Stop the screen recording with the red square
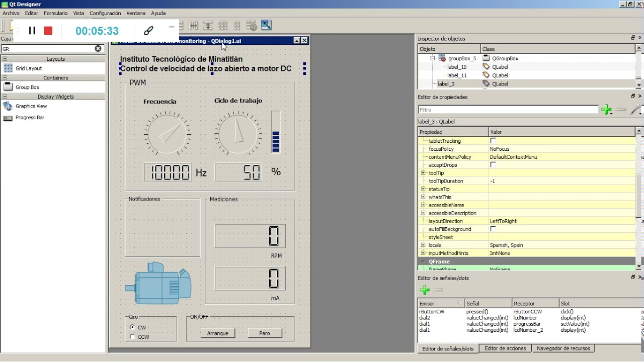Viewport: 644px width, 362px height. [48, 31]
